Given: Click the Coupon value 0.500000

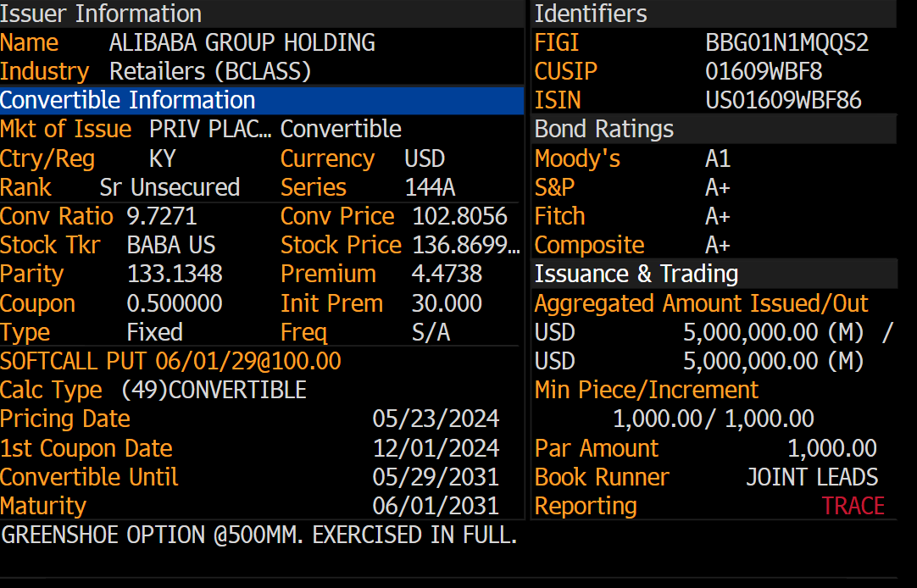Looking at the screenshot, I should (175, 302).
